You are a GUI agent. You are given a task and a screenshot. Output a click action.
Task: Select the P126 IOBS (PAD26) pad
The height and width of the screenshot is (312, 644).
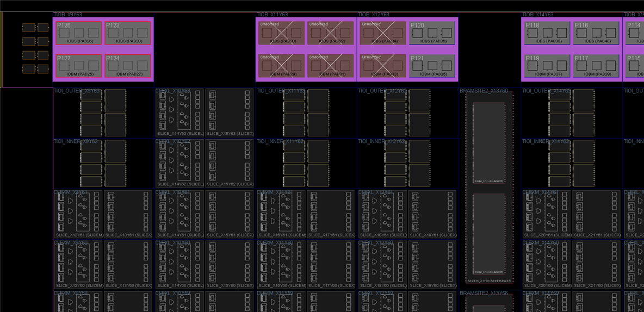click(x=78, y=33)
